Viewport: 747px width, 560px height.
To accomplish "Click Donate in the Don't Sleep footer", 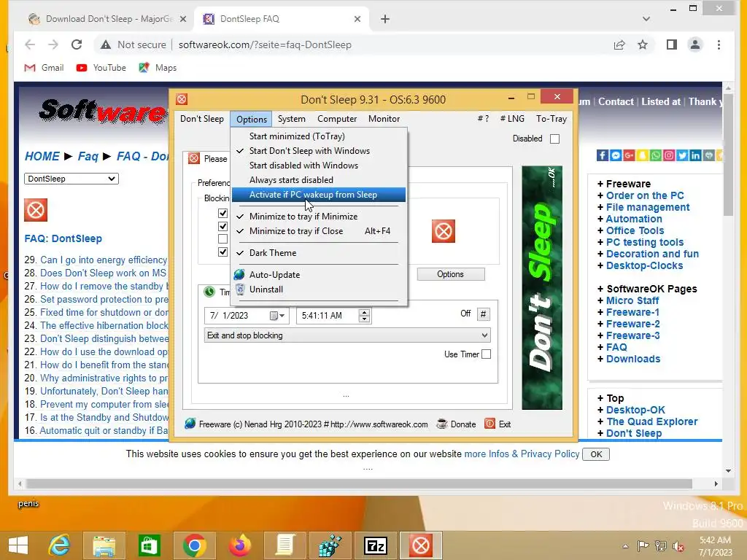I will point(456,424).
